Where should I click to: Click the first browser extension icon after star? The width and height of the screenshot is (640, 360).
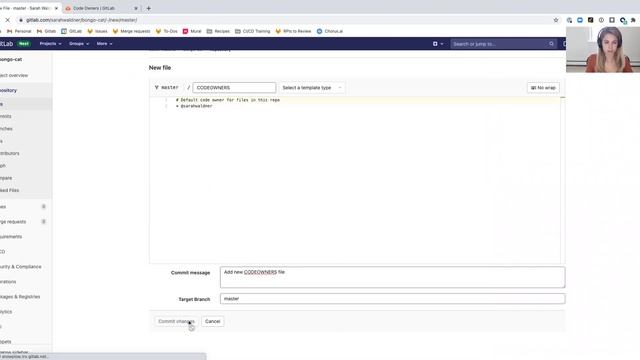pos(569,20)
